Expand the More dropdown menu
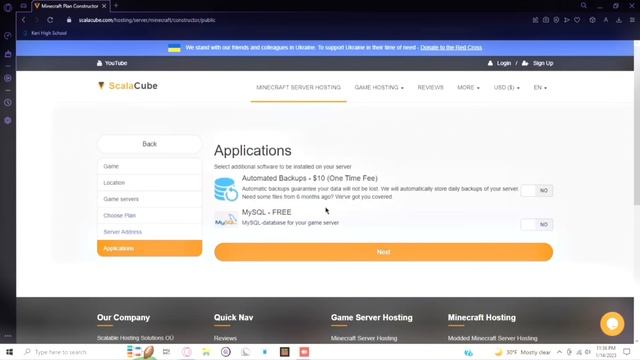This screenshot has width=640, height=360. [x=468, y=87]
